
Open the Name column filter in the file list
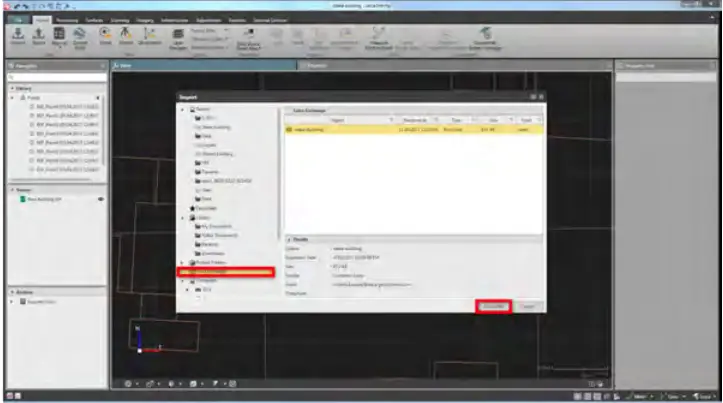[x=391, y=120]
